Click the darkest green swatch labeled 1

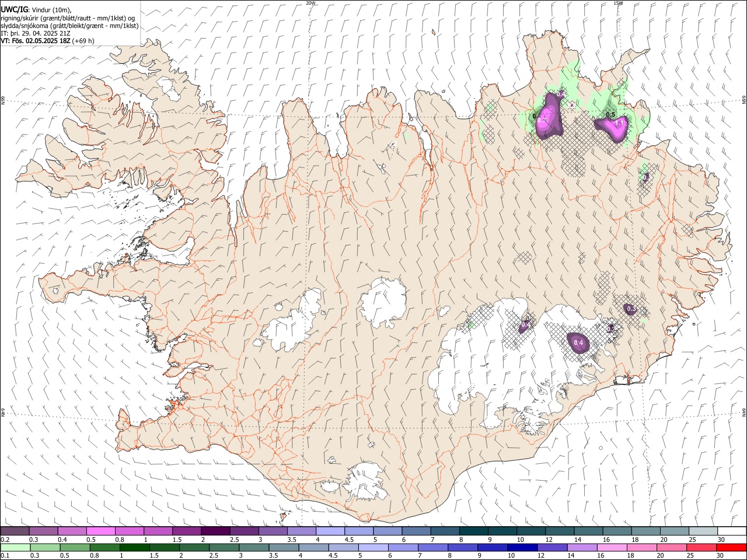[x=134, y=548]
